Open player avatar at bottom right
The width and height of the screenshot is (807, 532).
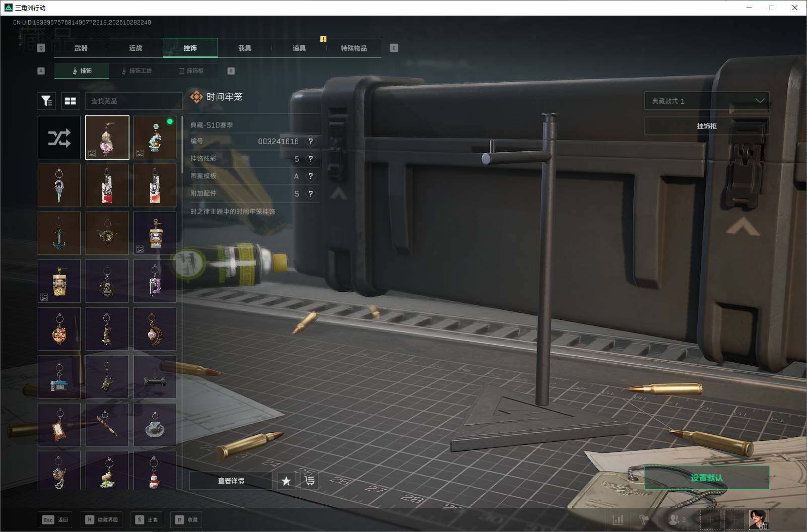click(x=759, y=519)
